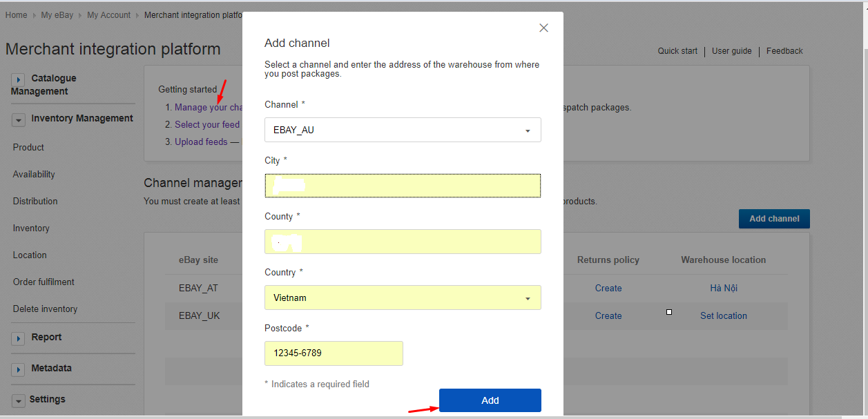868x419 pixels.
Task: Click Set location for EBAY_UK
Action: [724, 316]
